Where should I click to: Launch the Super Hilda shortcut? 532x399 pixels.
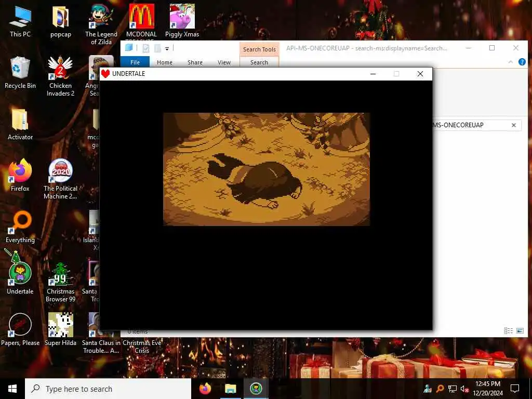click(x=60, y=330)
